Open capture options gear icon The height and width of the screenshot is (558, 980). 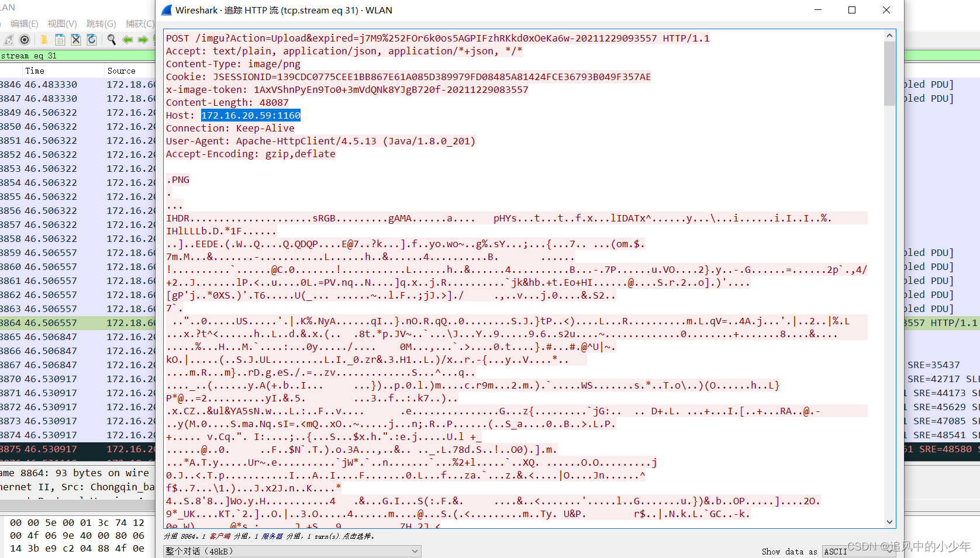click(x=25, y=40)
